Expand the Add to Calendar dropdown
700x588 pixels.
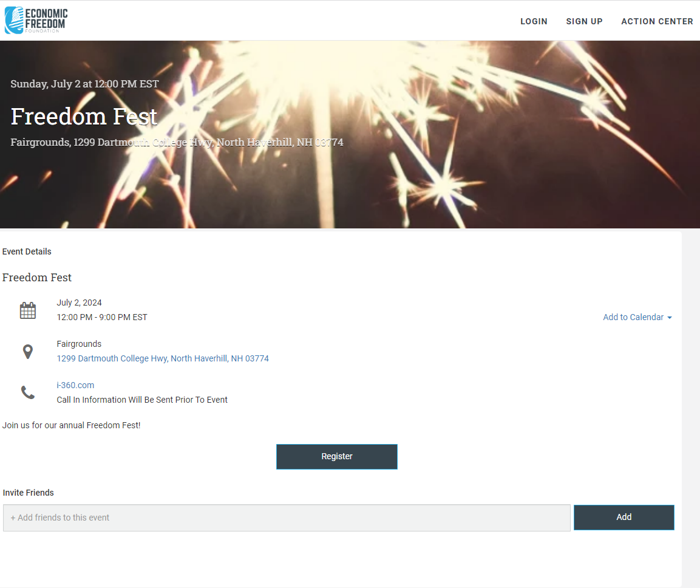[x=637, y=317]
